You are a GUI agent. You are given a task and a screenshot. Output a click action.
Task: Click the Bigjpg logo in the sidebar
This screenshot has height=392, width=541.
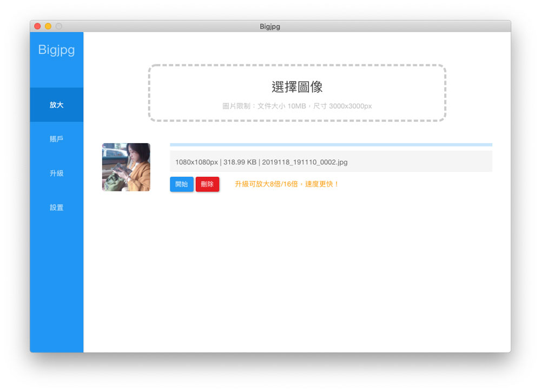pyautogui.click(x=56, y=50)
